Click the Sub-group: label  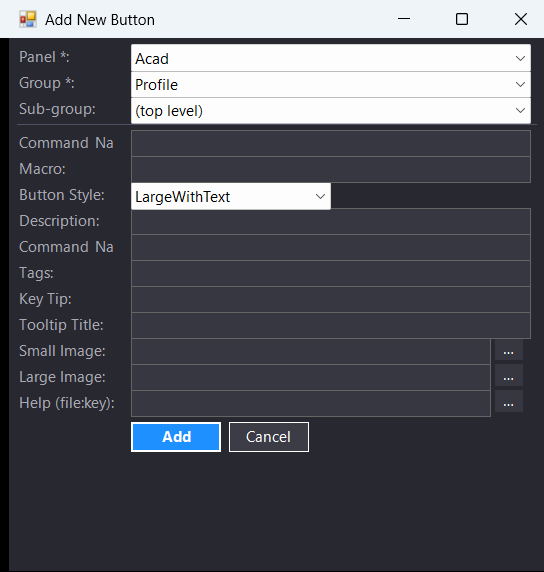point(57,109)
